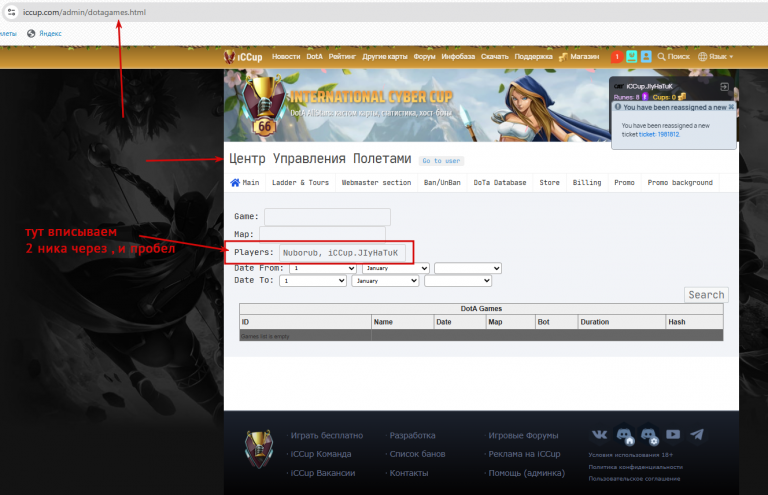The height and width of the screenshot is (495, 768).
Task: Open the Date To year dropdown
Action: click(x=458, y=281)
